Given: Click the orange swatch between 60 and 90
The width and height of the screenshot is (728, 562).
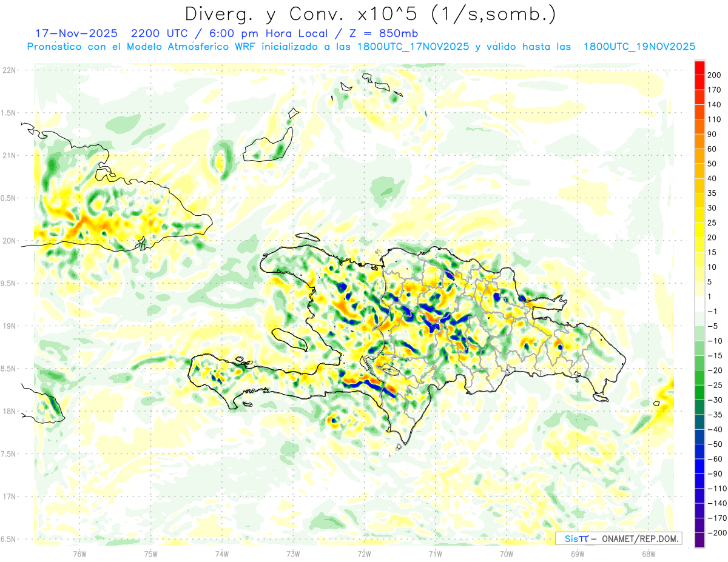Looking at the screenshot, I should (700, 141).
